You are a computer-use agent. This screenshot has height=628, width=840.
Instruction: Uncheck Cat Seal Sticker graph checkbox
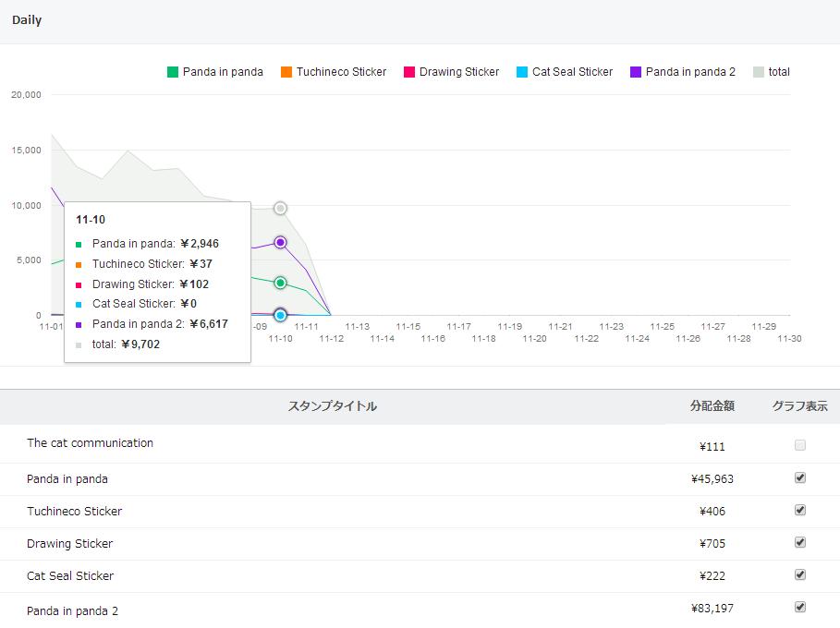(x=800, y=574)
